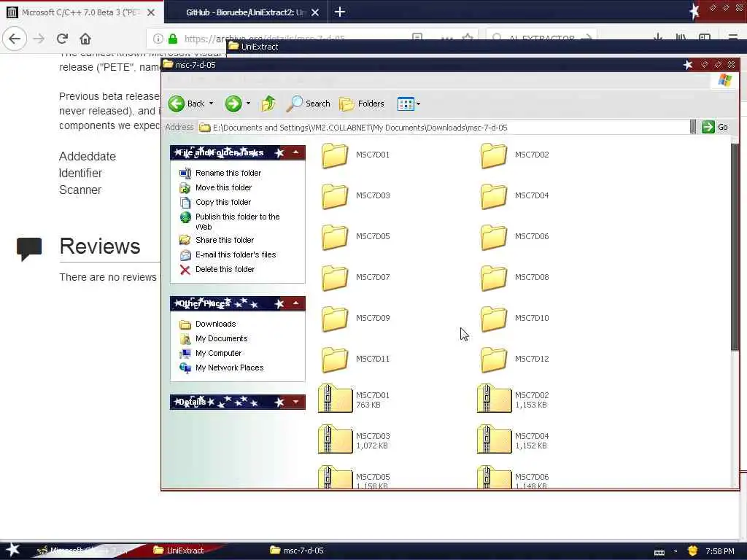Select the MSC7D07 folder icon
Screen dimensions: 747x560
335,278
